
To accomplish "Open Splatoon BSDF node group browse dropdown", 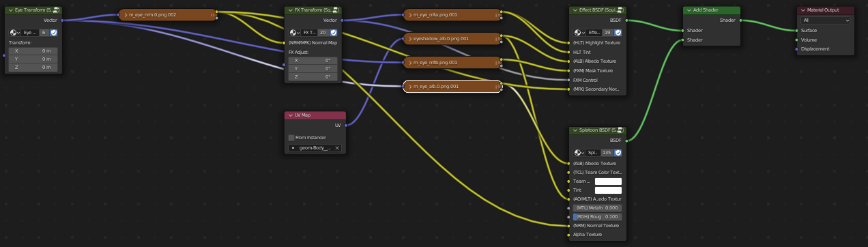I will 579,153.
